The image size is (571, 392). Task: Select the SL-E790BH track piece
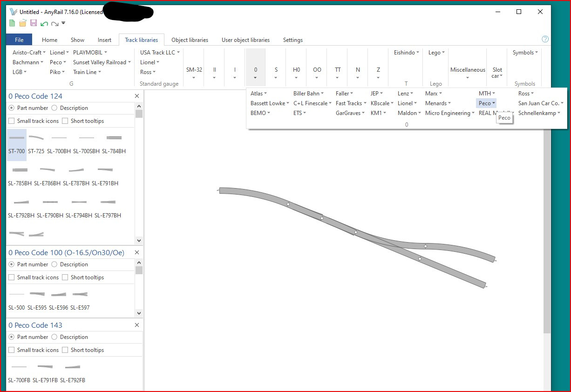tap(50, 209)
